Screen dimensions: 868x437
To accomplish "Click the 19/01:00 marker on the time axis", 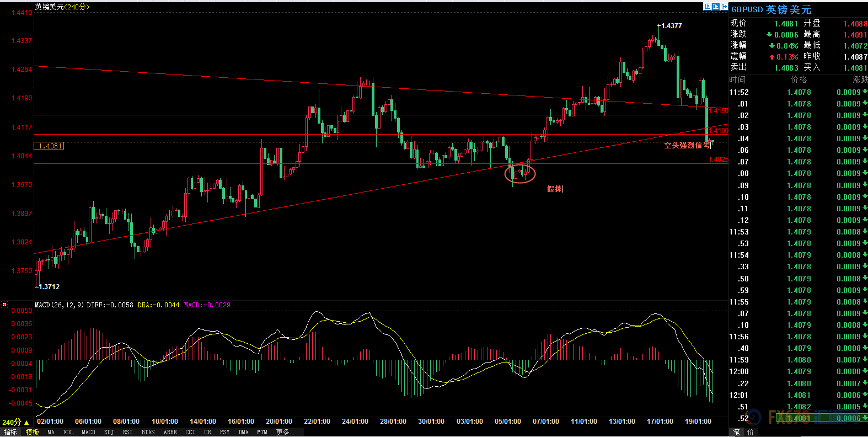I will pos(698,421).
